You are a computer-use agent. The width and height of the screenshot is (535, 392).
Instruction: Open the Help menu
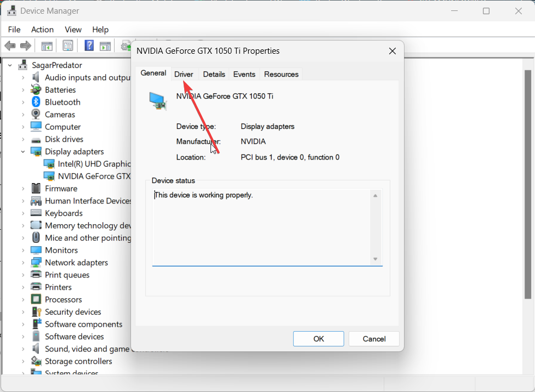point(100,30)
